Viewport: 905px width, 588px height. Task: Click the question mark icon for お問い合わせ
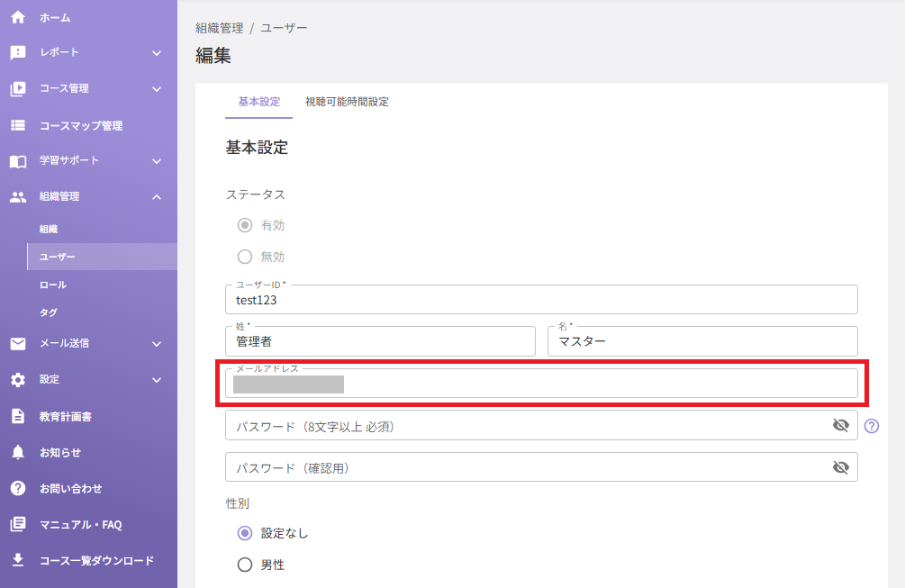[x=18, y=488]
